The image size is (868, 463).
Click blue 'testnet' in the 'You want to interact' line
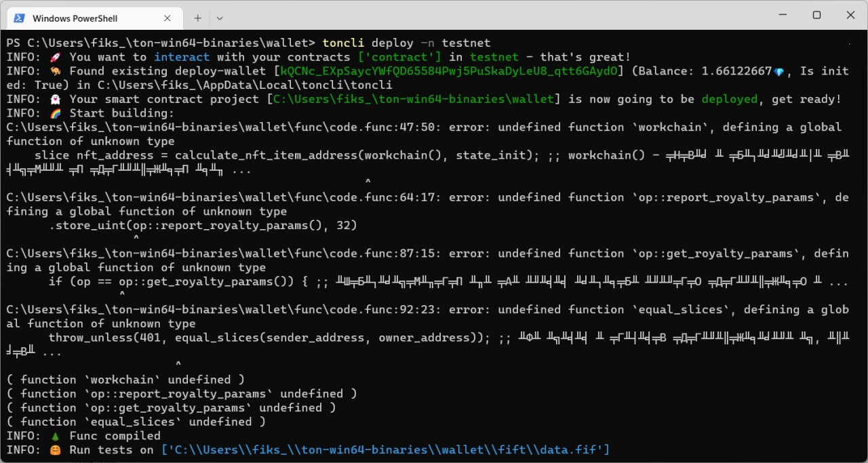tap(494, 57)
